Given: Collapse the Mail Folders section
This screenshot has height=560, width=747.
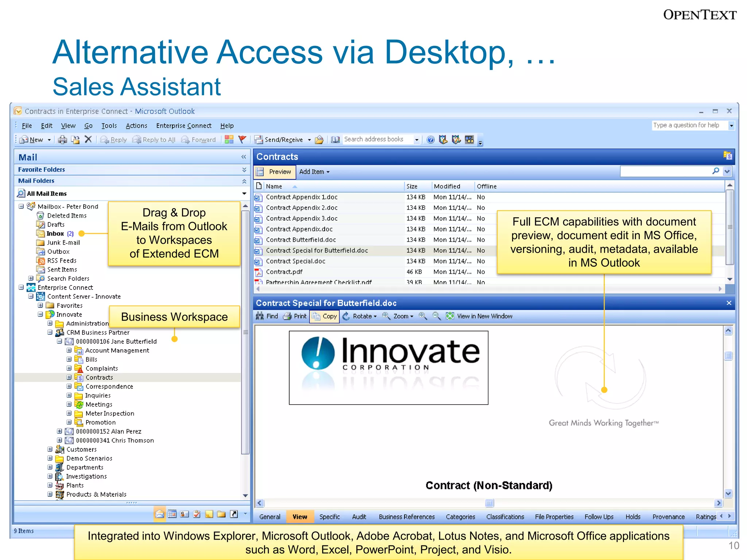Looking at the screenshot, I should 244,181.
